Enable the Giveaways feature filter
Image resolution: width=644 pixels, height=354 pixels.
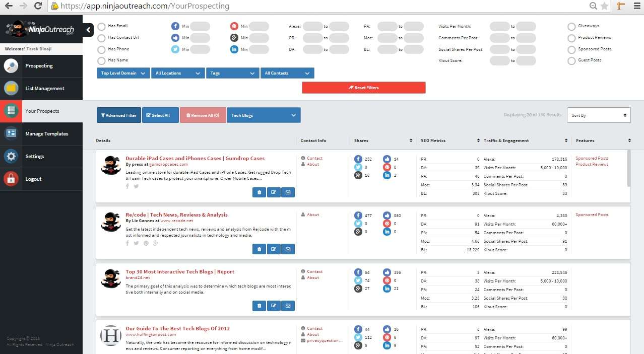(571, 26)
